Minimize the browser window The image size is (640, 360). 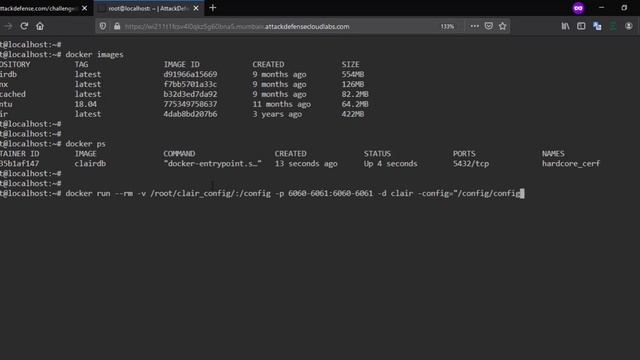point(601,7)
